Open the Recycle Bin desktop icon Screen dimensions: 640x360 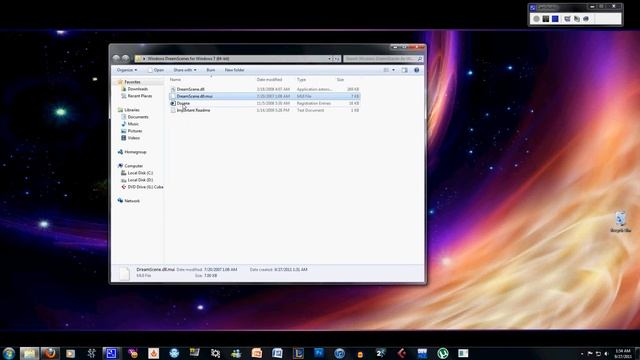point(620,222)
